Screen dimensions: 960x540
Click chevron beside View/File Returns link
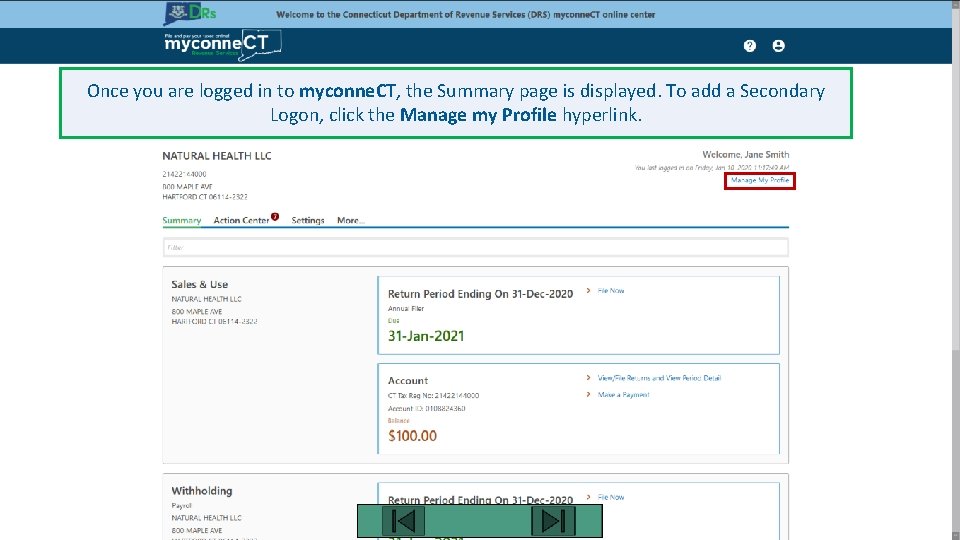tap(588, 378)
